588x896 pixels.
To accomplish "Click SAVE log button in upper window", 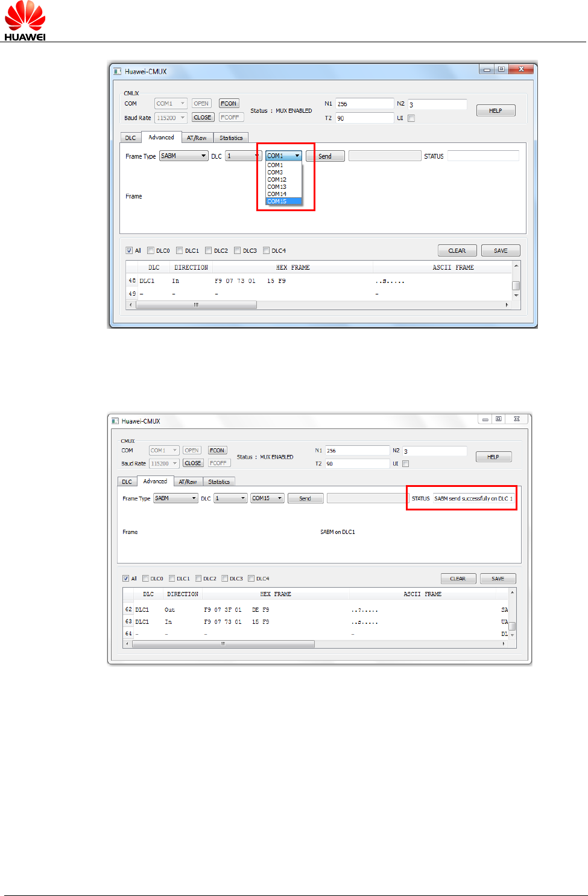I will [x=501, y=250].
